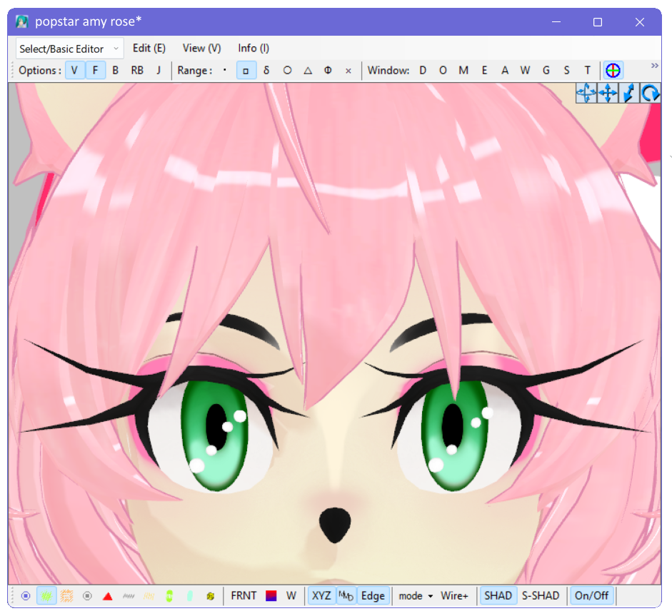Toggle the red triangle display icon
This screenshot has height=616, width=672.
(108, 596)
